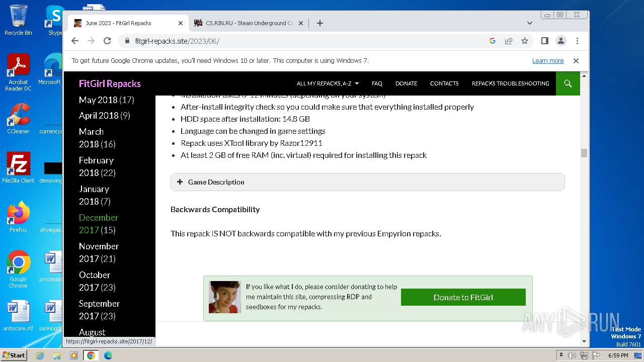
Task: Dismiss the Chrome update notification bar
Action: click(576, 60)
